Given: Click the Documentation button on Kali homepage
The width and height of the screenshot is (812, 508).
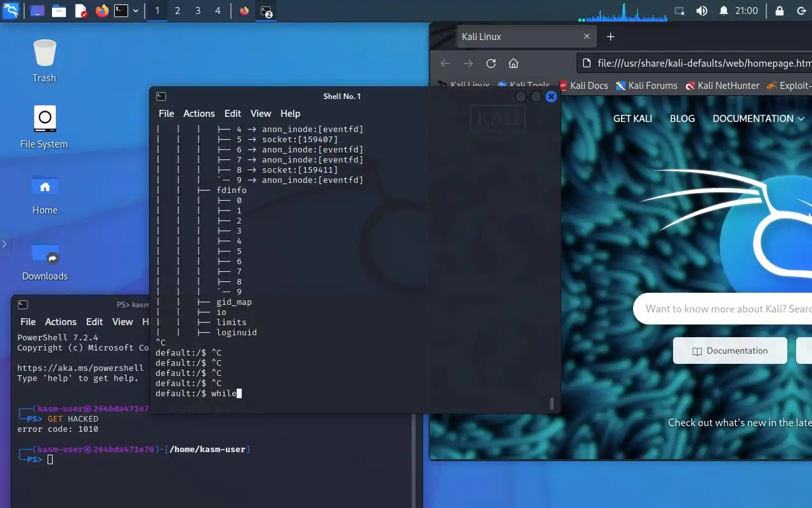Looking at the screenshot, I should click(730, 351).
